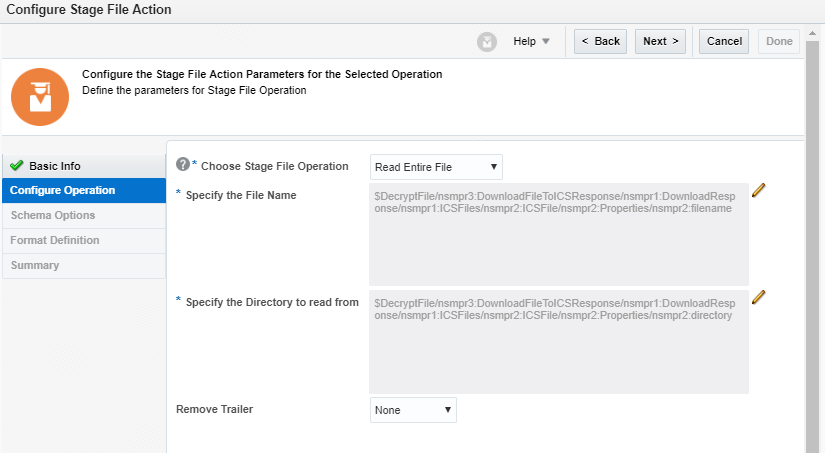This screenshot has width=825, height=453.
Task: Open the Remove Trailer dropdown
Action: click(x=413, y=409)
